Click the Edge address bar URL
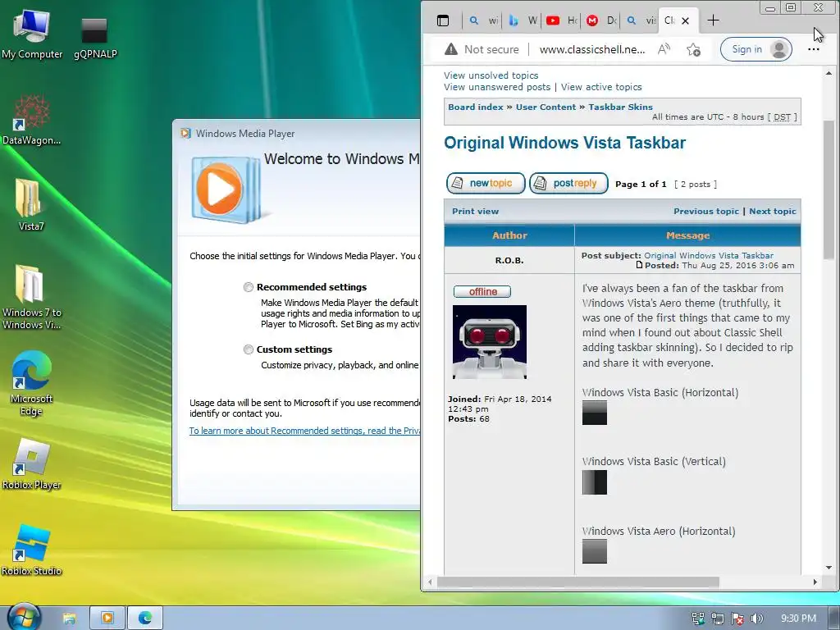The height and width of the screenshot is (630, 840). tap(592, 49)
